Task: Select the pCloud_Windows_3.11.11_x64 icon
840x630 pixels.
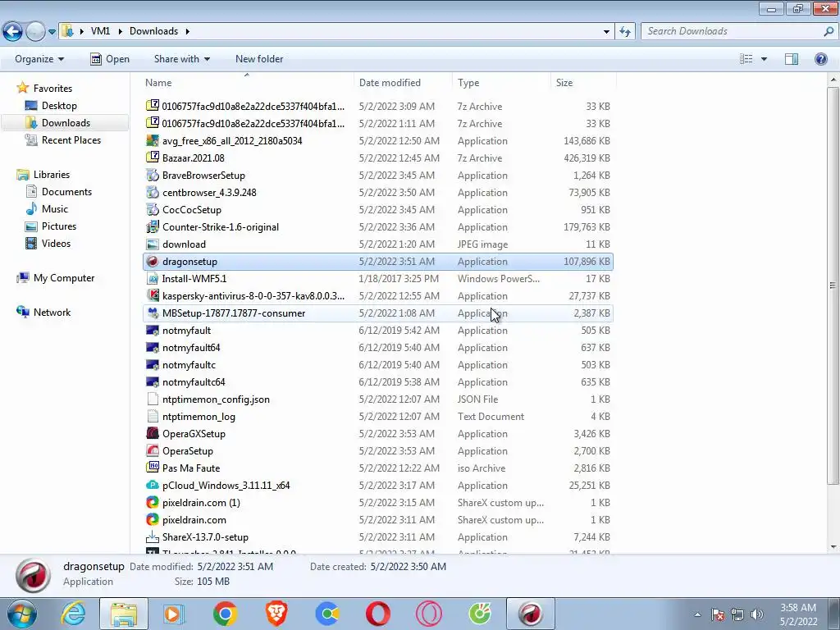Action: click(x=153, y=486)
